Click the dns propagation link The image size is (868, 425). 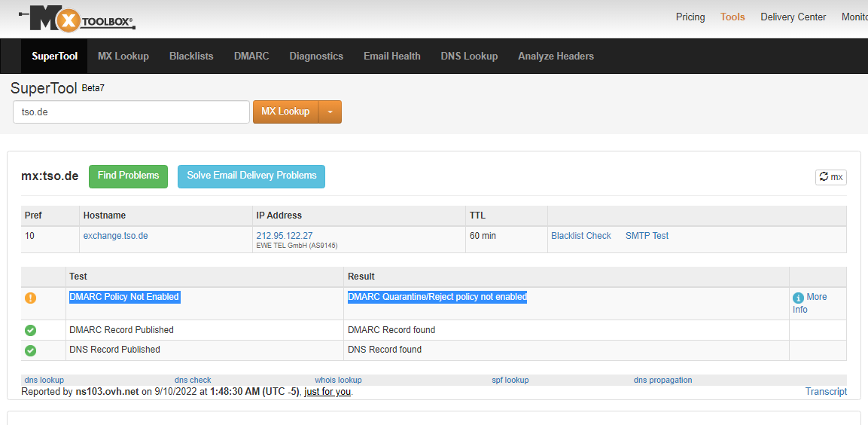662,380
